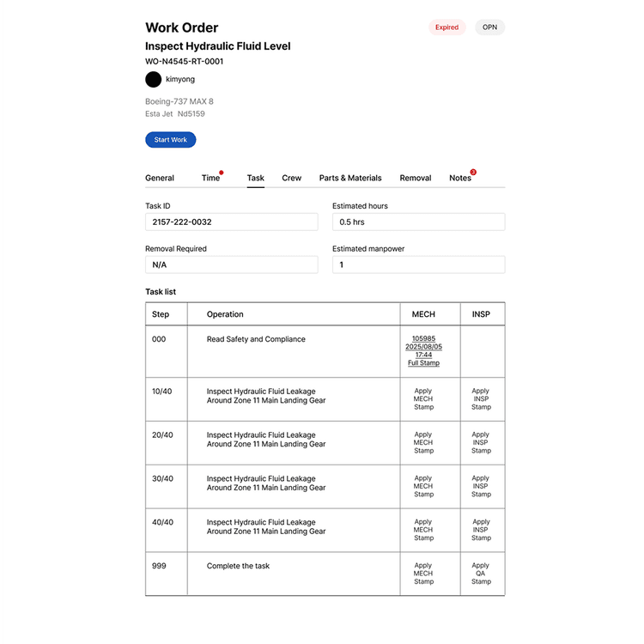This screenshot has height=644, width=644.
Task: Apply INSP stamp for step 20/40
Action: click(x=481, y=443)
